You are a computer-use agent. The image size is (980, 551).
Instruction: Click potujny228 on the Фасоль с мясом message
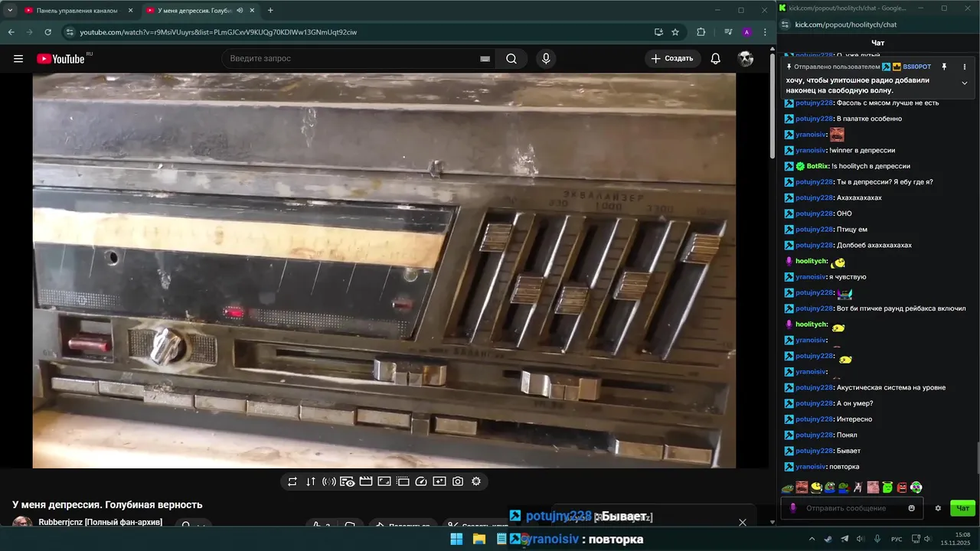click(x=814, y=103)
